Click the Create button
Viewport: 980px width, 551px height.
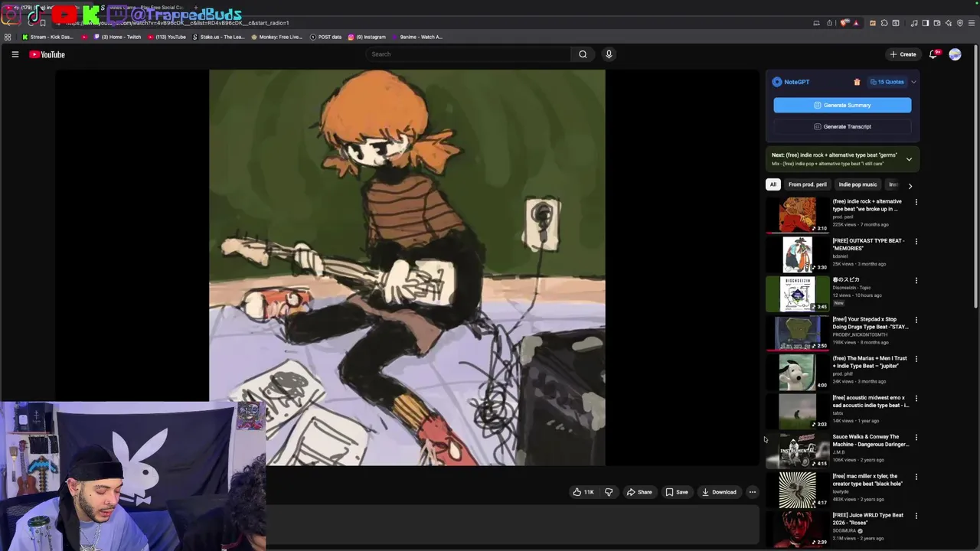point(903,54)
